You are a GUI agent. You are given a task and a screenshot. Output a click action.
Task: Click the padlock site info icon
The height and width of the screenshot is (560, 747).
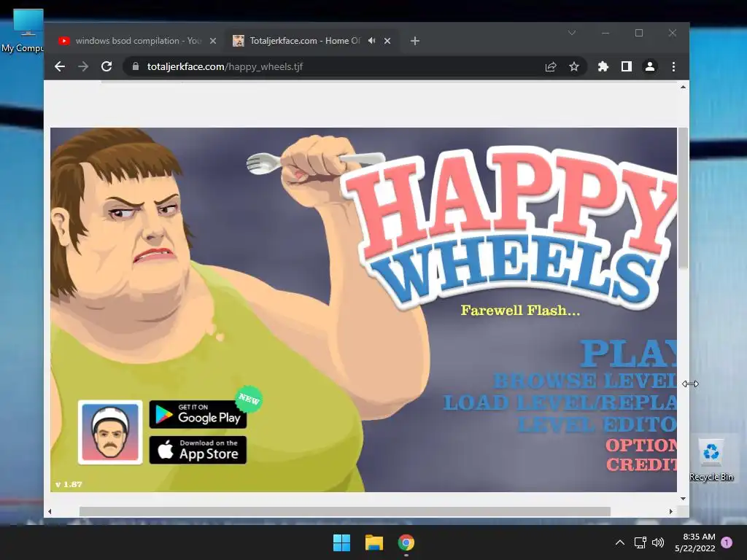coord(136,66)
